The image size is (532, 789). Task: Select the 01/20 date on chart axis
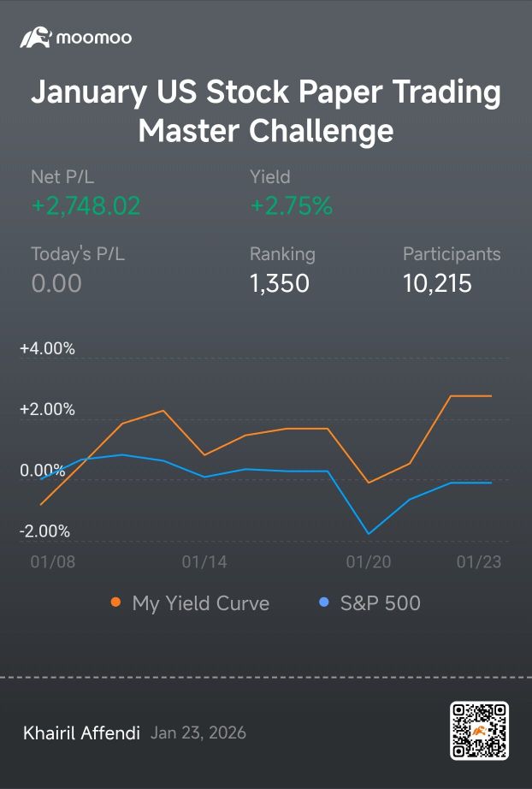pos(369,561)
